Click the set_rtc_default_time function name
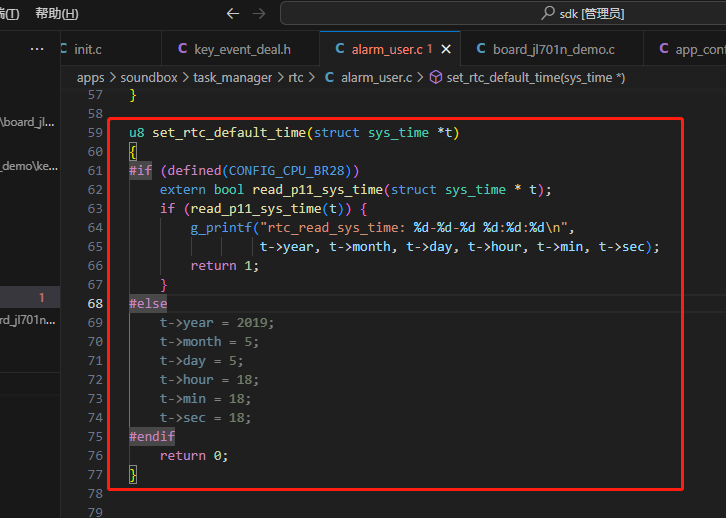The image size is (726, 518). pos(229,133)
